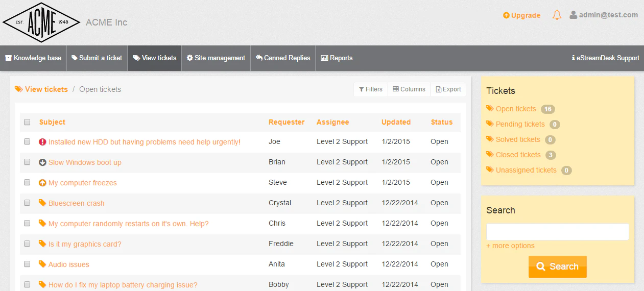Sort tickets by Assignee column
The width and height of the screenshot is (644, 291).
click(333, 122)
